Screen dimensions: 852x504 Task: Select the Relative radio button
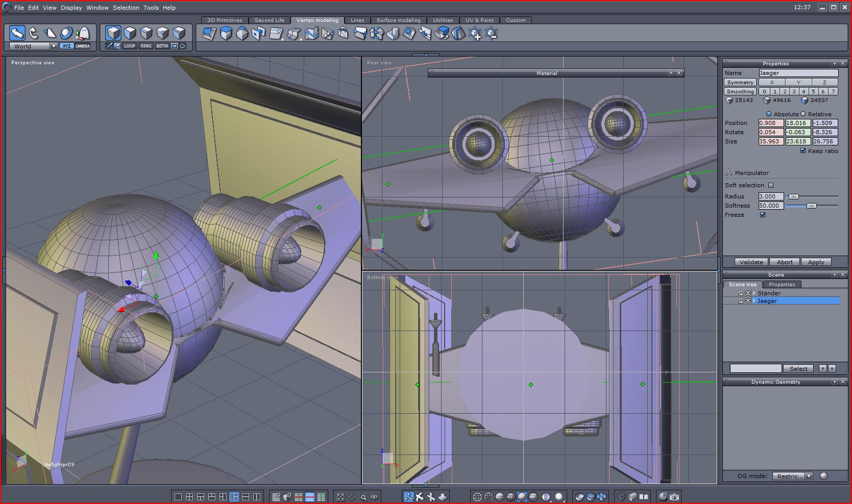click(803, 114)
